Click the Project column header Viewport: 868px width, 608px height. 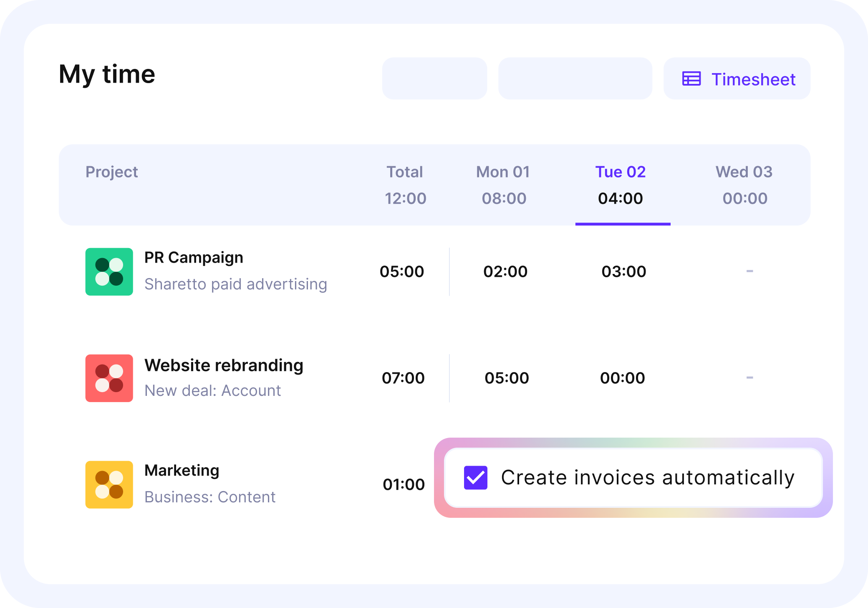coord(111,172)
